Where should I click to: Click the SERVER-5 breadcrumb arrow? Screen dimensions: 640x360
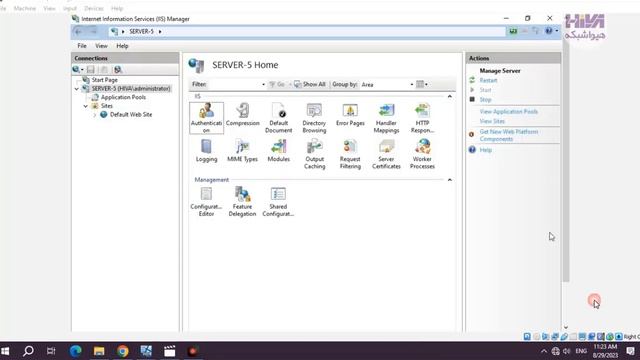(160, 31)
